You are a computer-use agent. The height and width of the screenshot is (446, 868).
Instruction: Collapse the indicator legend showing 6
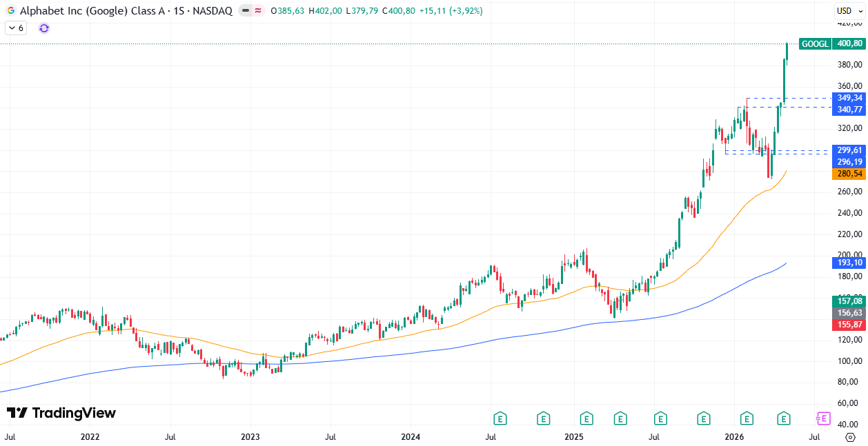(15, 28)
